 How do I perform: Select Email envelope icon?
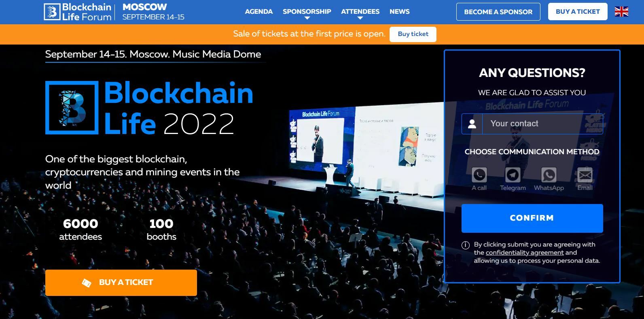coord(585,175)
